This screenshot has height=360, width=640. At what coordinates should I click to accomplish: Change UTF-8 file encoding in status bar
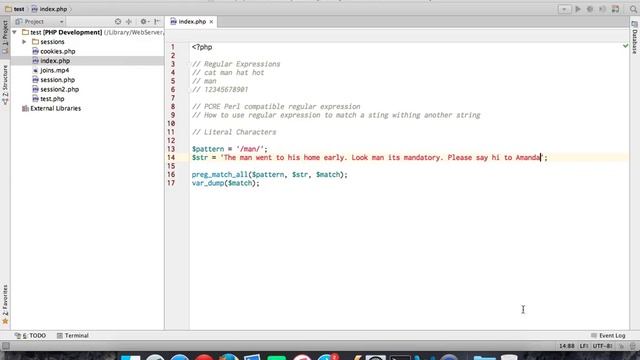point(602,346)
